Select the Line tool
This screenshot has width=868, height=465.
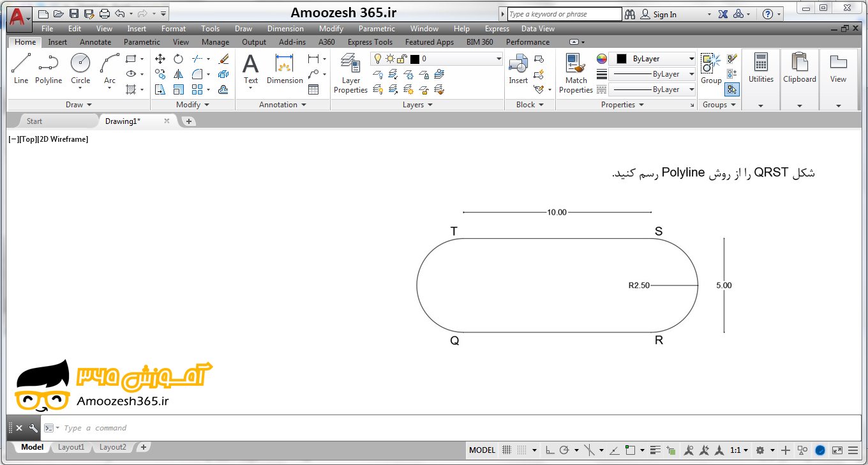pyautogui.click(x=21, y=69)
